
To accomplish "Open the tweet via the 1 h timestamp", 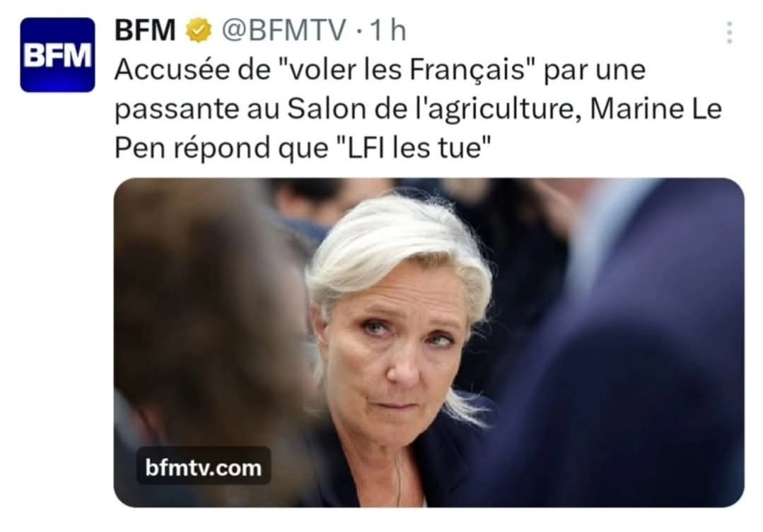I will point(388,30).
